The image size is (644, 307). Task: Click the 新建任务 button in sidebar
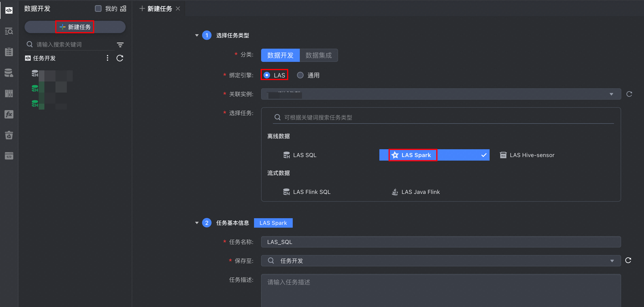tap(75, 27)
